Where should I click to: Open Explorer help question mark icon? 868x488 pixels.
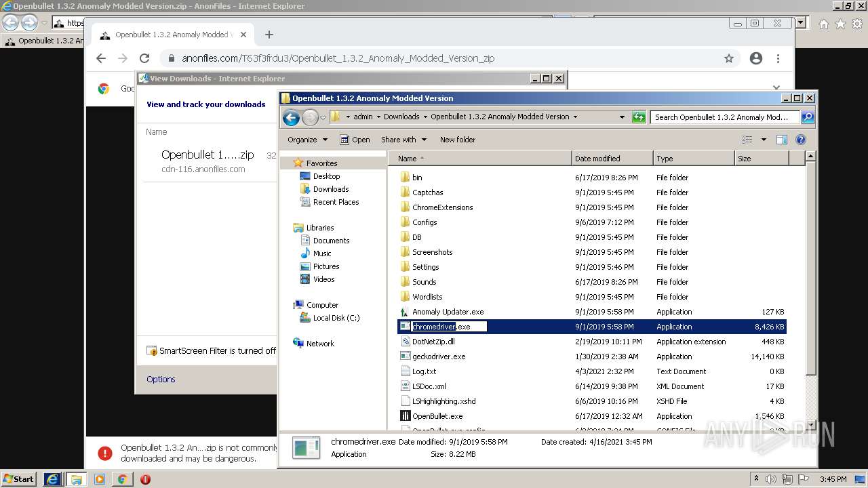pos(800,140)
